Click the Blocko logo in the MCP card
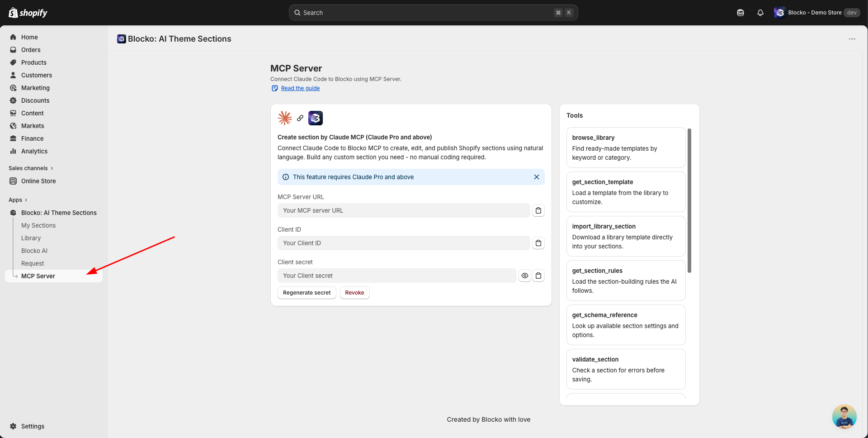868x438 pixels. (316, 118)
